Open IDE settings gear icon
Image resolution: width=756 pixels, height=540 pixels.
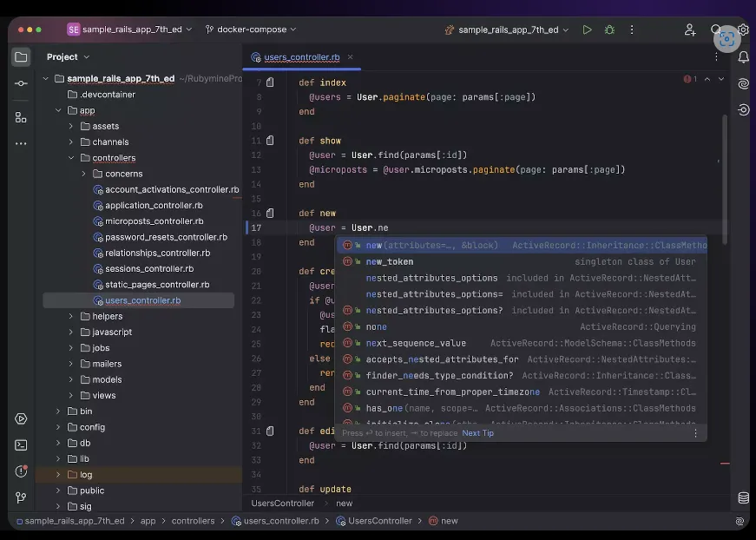744,30
